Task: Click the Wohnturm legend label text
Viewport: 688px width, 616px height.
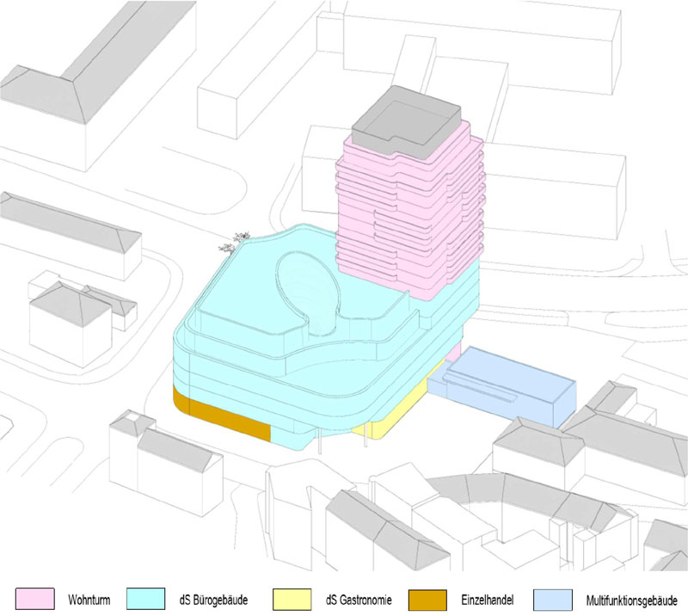Action: pyautogui.click(x=89, y=599)
